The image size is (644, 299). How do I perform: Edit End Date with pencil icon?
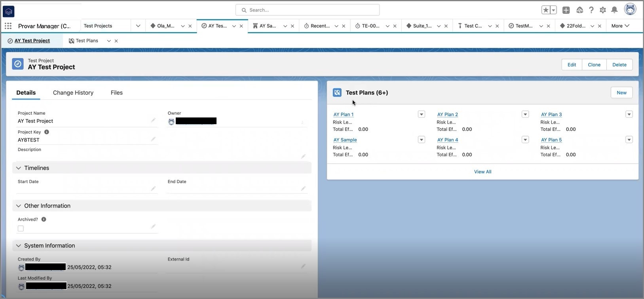tap(303, 189)
